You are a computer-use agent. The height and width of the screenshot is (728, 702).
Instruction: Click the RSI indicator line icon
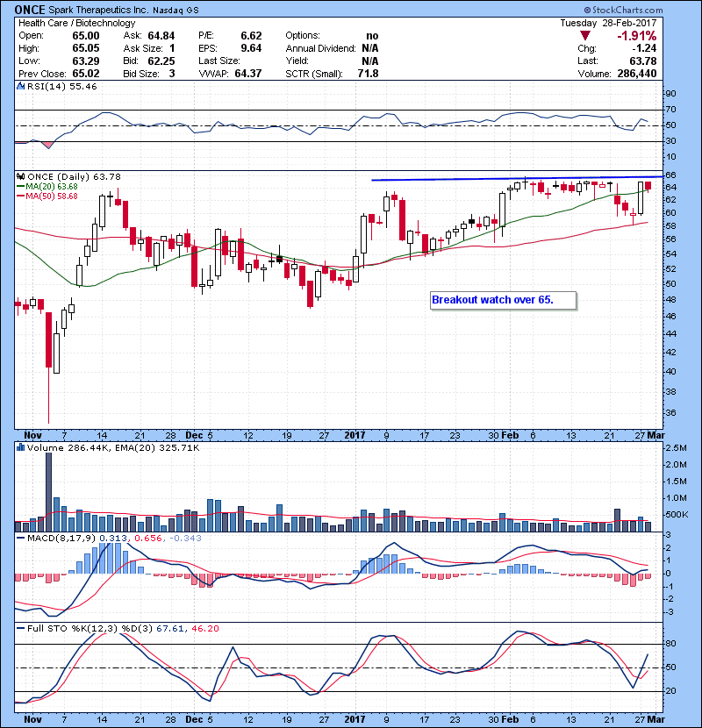(x=20, y=86)
